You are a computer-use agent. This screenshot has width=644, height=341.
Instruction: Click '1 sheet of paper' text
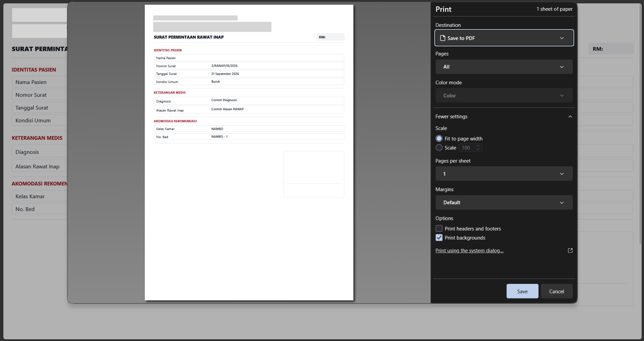[x=554, y=9]
